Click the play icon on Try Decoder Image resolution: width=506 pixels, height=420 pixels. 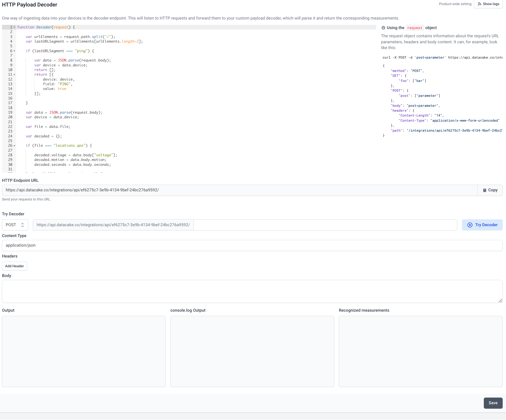coord(470,225)
